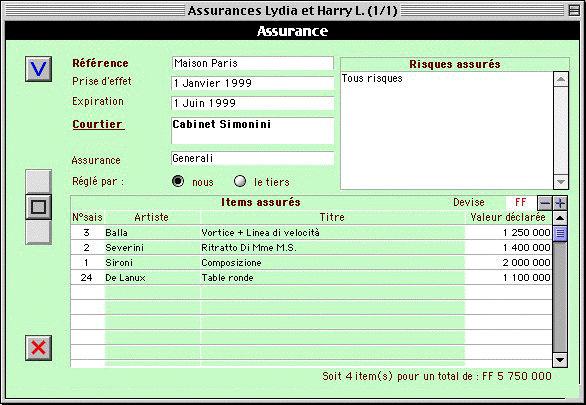Select the Sironi artist cell
This screenshot has height=405, width=586.
152,263
